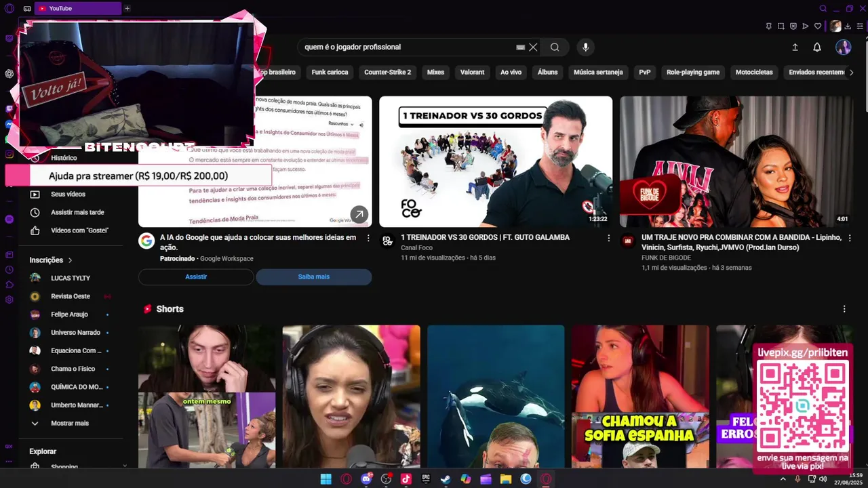Click the search query input field
This screenshot has height=488, width=868.
[407, 47]
